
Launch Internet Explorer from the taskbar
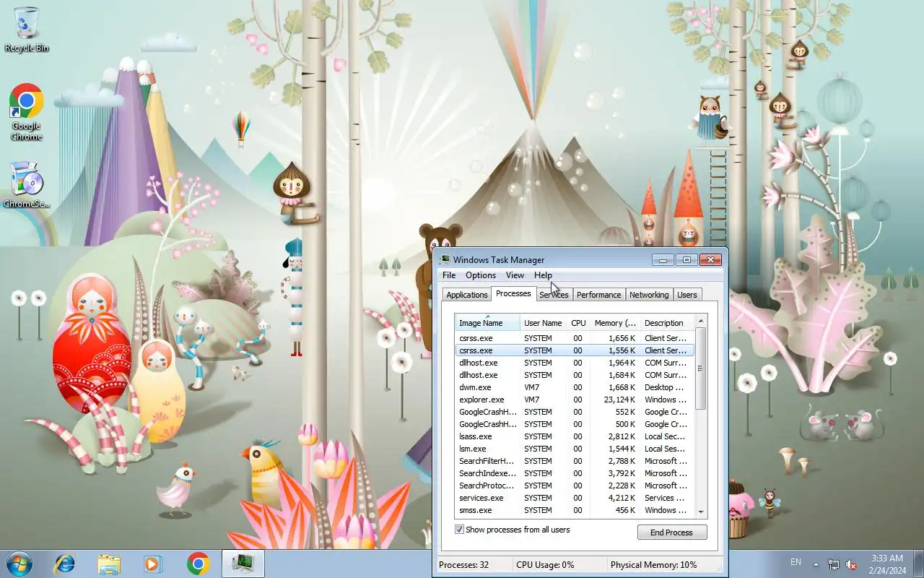coord(65,564)
